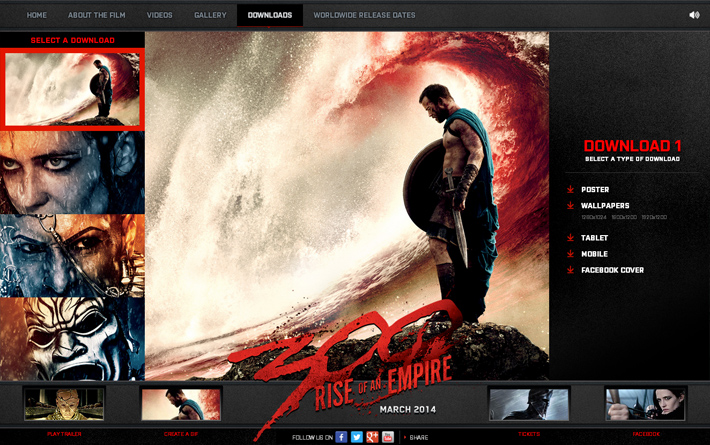710x445 pixels.
Task: Click the Download 1 title text
Action: point(632,146)
